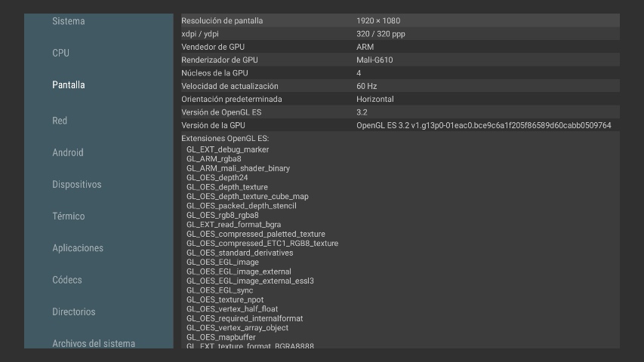Click the GL_OES_EGL_image_external extension line
The height and width of the screenshot is (362, 644).
tap(239, 271)
